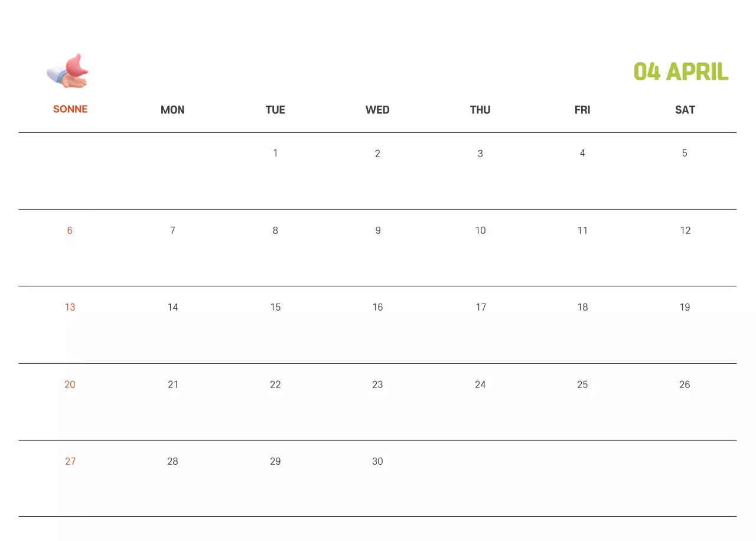The image size is (756, 541).
Task: Select date 24 under THU
Action: coord(480,384)
